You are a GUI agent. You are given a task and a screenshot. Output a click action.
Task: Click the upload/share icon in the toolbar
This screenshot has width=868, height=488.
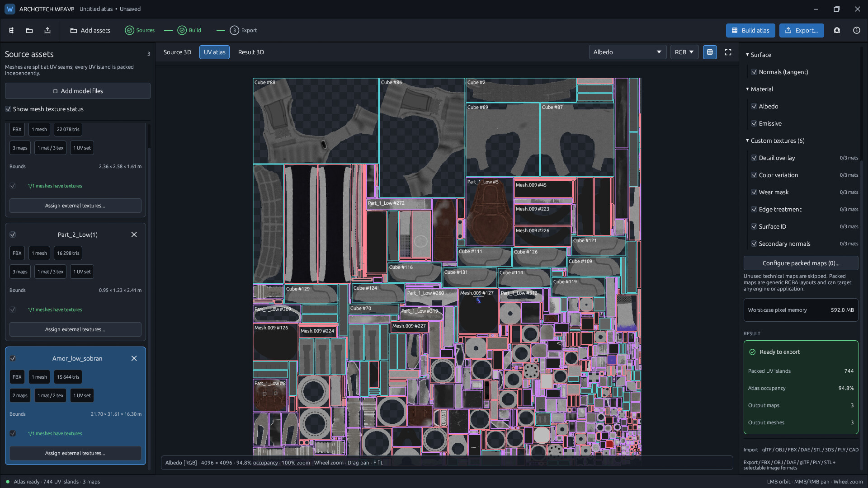click(x=47, y=30)
